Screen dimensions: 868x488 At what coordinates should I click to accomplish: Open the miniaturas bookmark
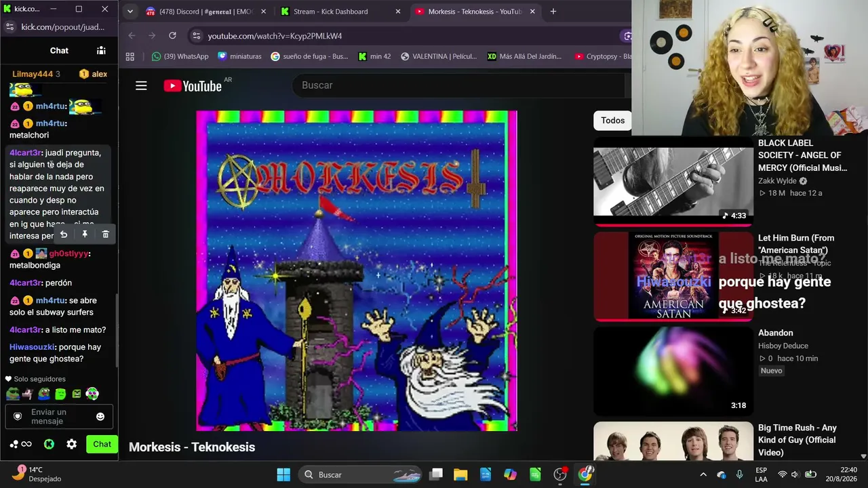239,56
